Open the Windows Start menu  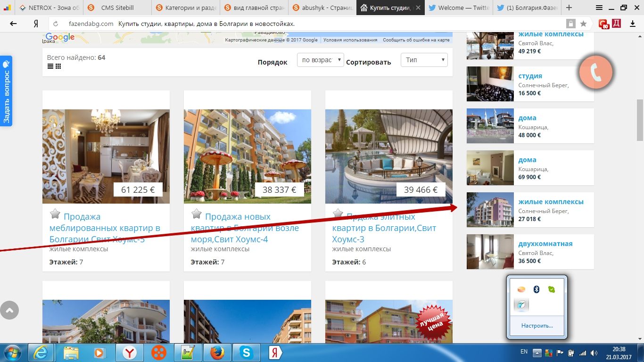coord(13,353)
